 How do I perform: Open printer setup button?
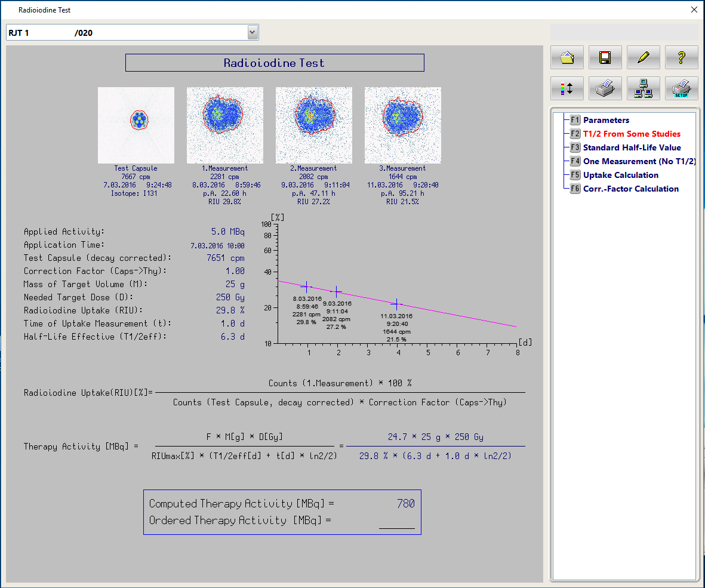[681, 88]
